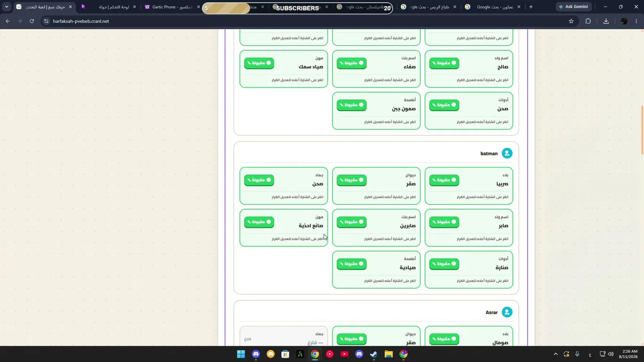Switch input language via the ع indicator
Image resolution: width=644 pixels, height=362 pixels.
click(590, 354)
